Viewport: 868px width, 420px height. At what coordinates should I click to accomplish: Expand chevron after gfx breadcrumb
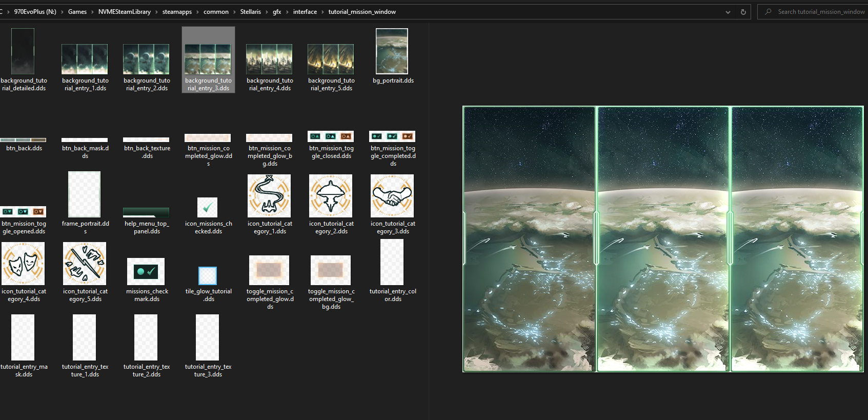288,12
